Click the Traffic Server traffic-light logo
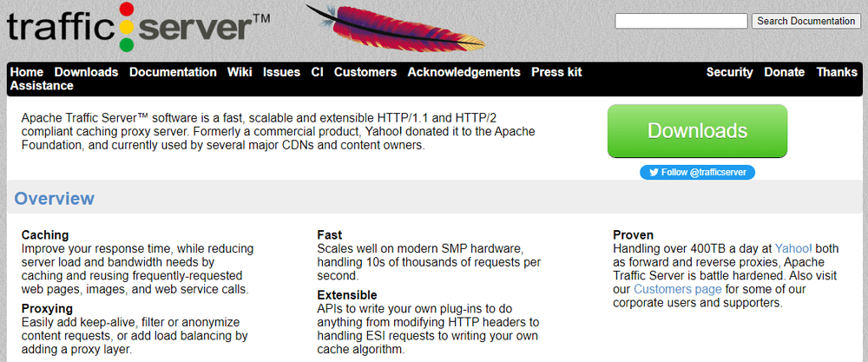The width and height of the screenshot is (868, 362). pos(128,27)
